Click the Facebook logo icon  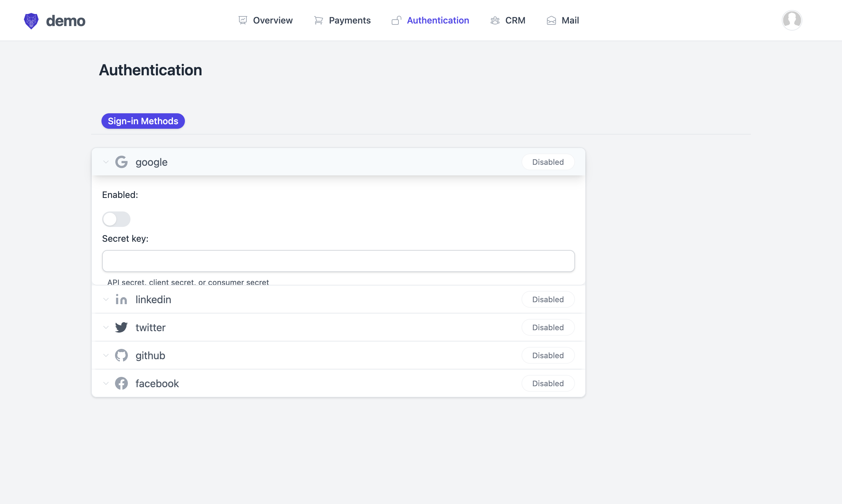pyautogui.click(x=121, y=383)
